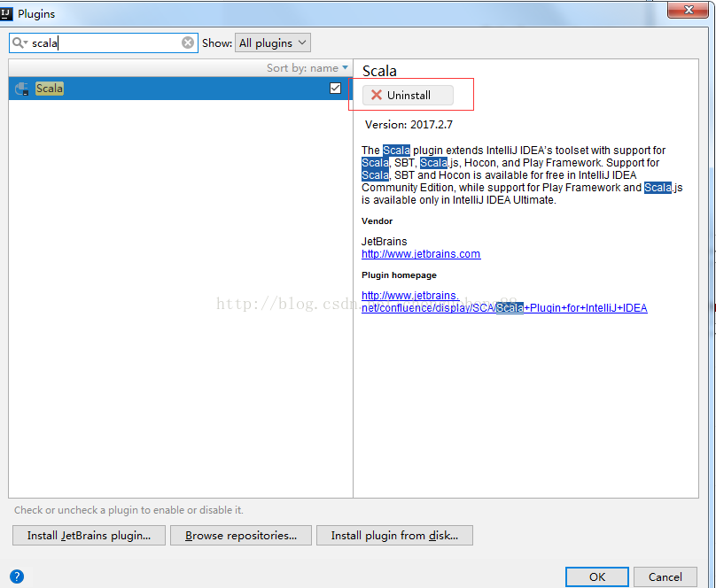
Task: Confirm with the OK button
Action: pos(597,577)
